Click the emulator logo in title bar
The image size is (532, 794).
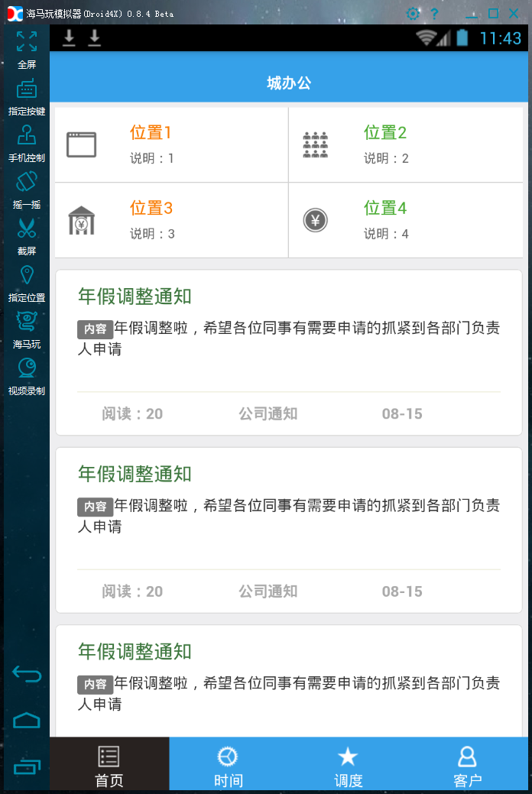coord(15,14)
